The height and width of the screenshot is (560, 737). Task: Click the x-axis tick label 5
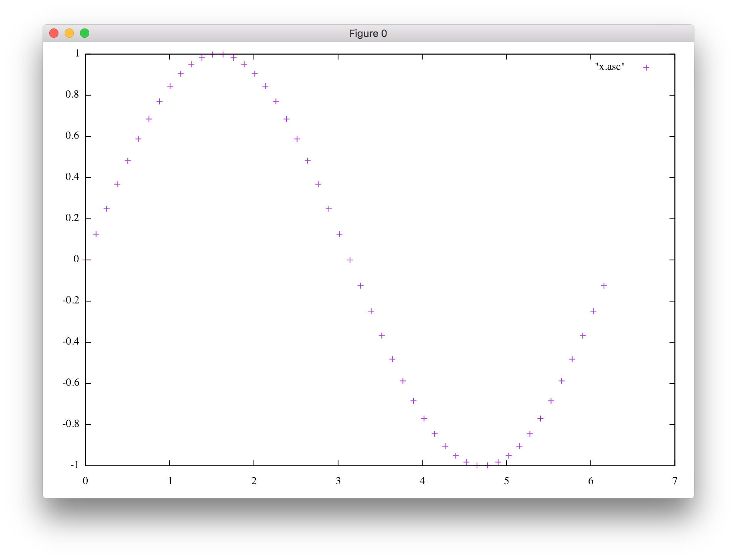[507, 481]
